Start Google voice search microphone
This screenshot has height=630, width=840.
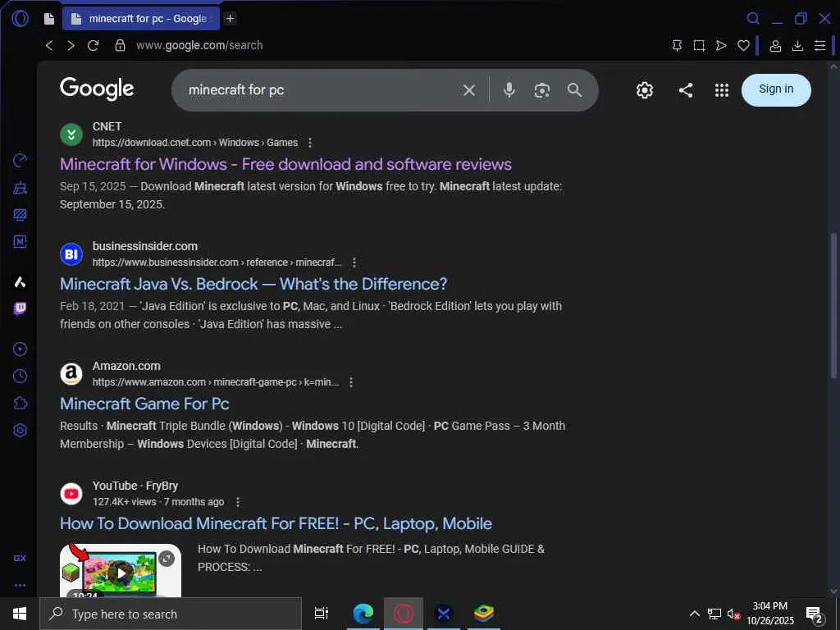point(509,90)
